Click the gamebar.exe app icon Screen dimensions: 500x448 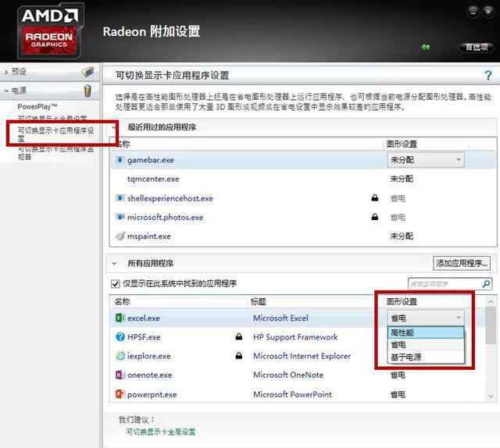(120, 160)
